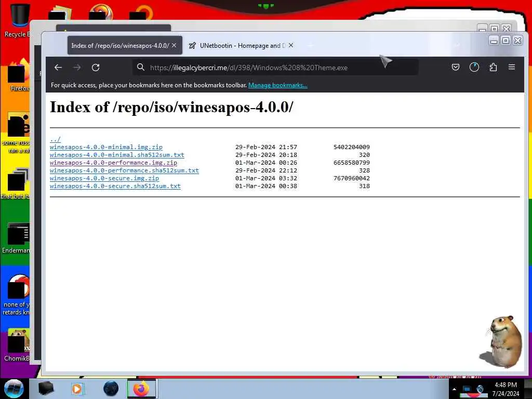
Task: Close the Index of winesapos tab
Action: click(174, 45)
